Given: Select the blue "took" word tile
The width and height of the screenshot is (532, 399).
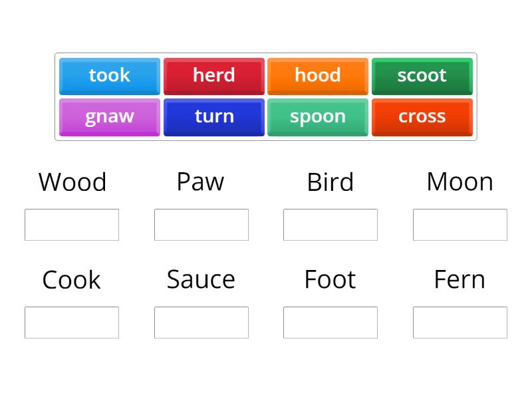Looking at the screenshot, I should pyautogui.click(x=109, y=76).
